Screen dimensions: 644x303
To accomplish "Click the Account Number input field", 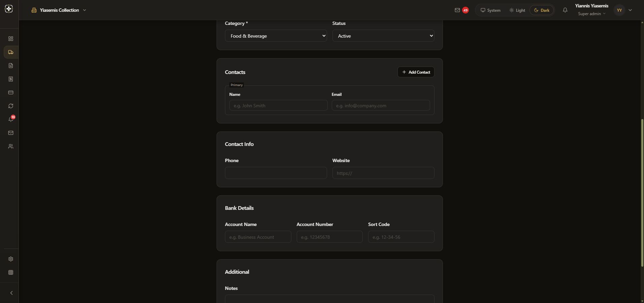I will tap(329, 237).
